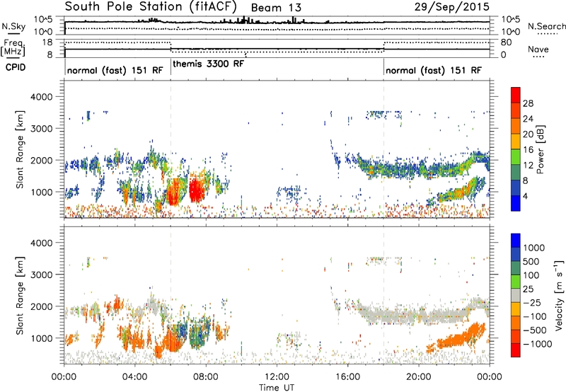Select the Time UT axis title
The width and height of the screenshot is (566, 392).
(277, 388)
